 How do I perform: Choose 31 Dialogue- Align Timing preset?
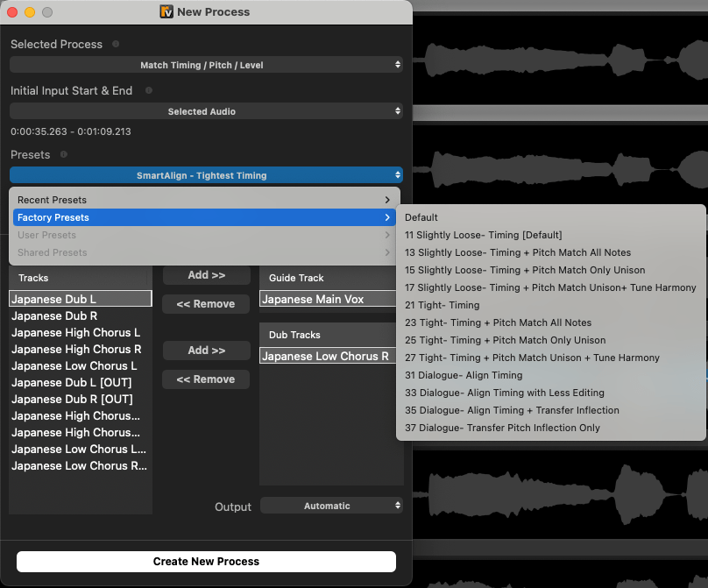point(464,375)
